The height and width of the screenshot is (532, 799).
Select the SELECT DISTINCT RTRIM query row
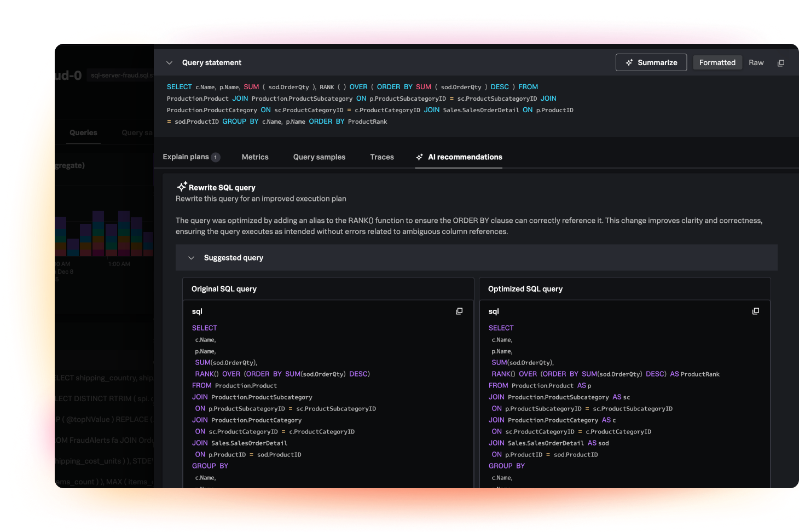point(105,398)
